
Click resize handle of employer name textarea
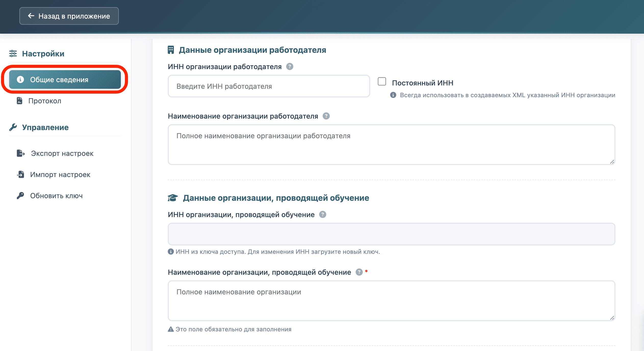612,162
